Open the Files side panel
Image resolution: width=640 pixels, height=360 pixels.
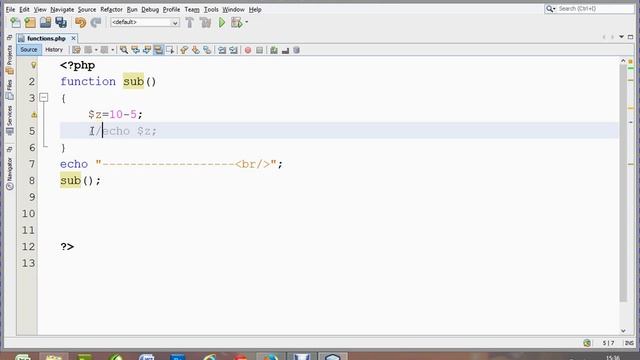click(10, 90)
